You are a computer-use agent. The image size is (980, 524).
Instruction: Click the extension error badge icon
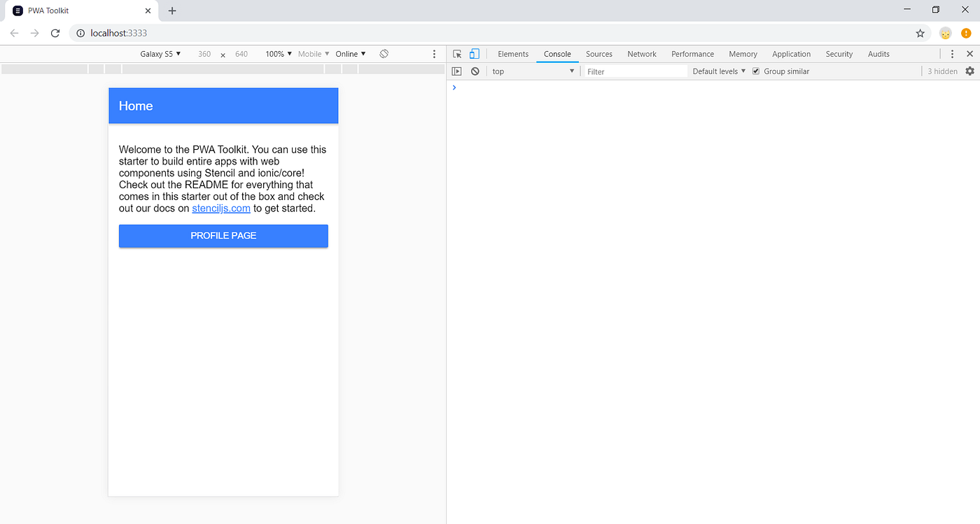click(967, 33)
